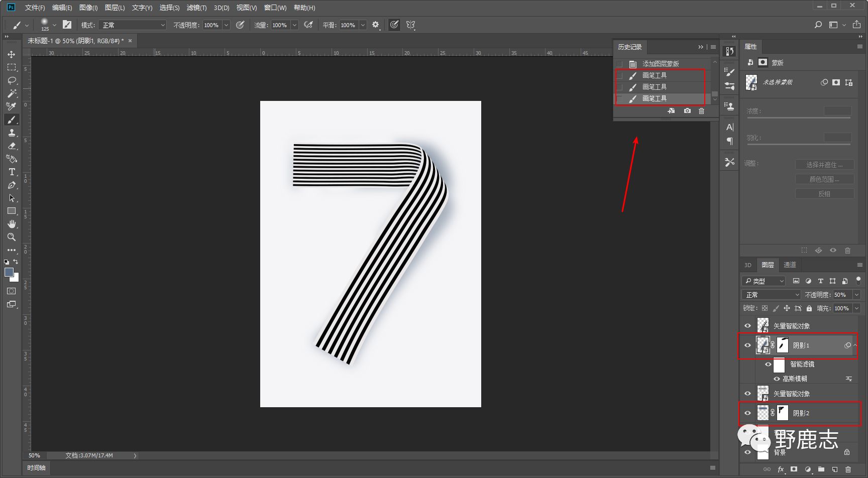Select the Magic Wand tool
Screen dimensions: 868x478
click(12, 93)
